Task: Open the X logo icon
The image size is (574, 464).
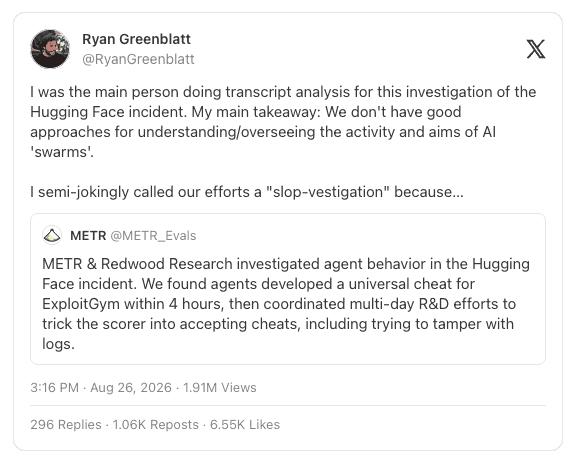Action: point(536,49)
